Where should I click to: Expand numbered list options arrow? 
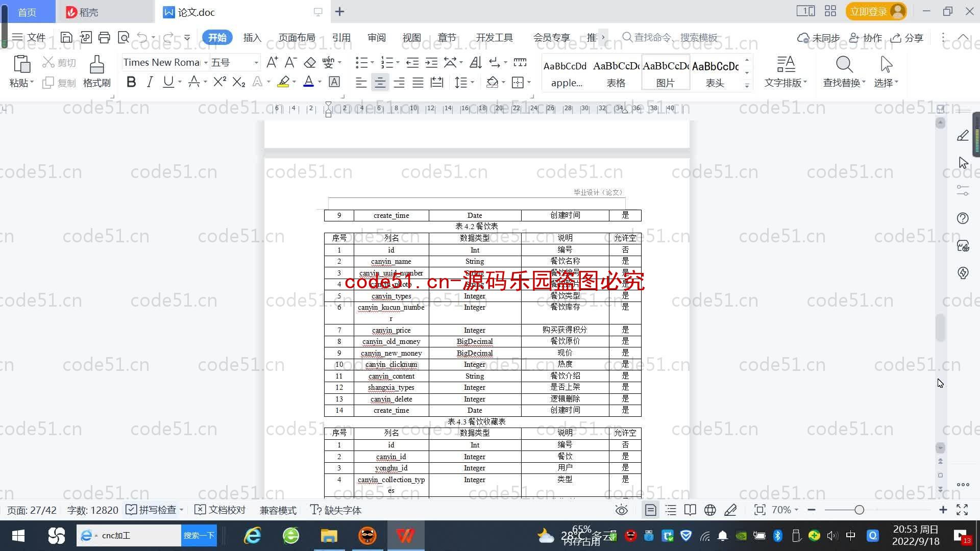[x=398, y=62]
